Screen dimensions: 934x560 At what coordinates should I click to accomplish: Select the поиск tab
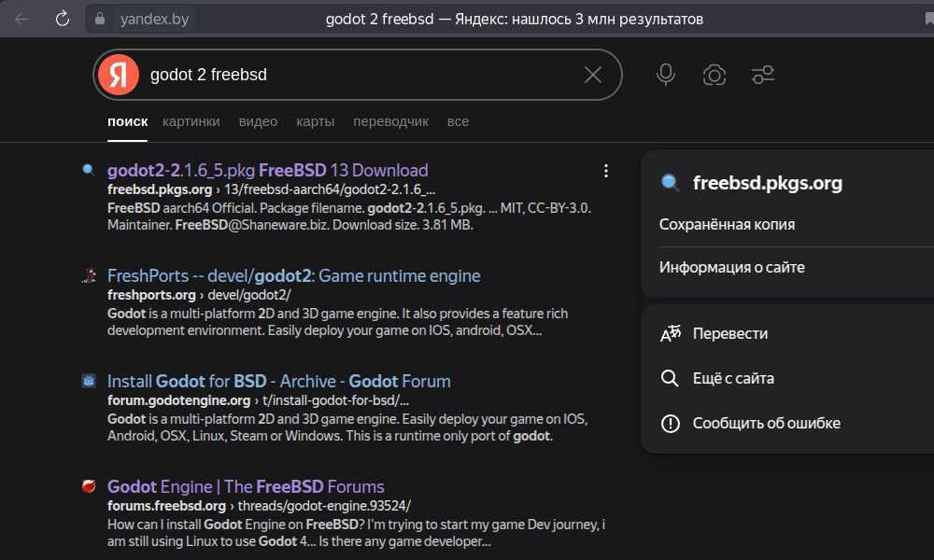pyautogui.click(x=127, y=121)
